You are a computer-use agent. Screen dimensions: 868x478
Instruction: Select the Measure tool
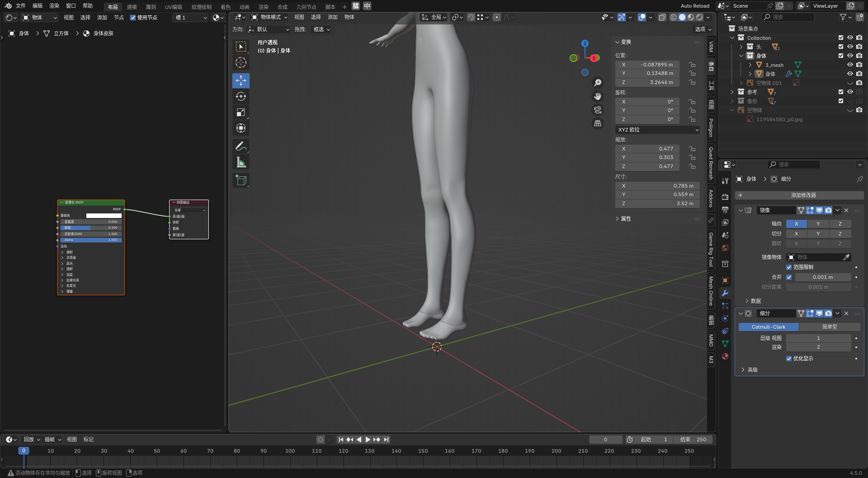click(241, 162)
